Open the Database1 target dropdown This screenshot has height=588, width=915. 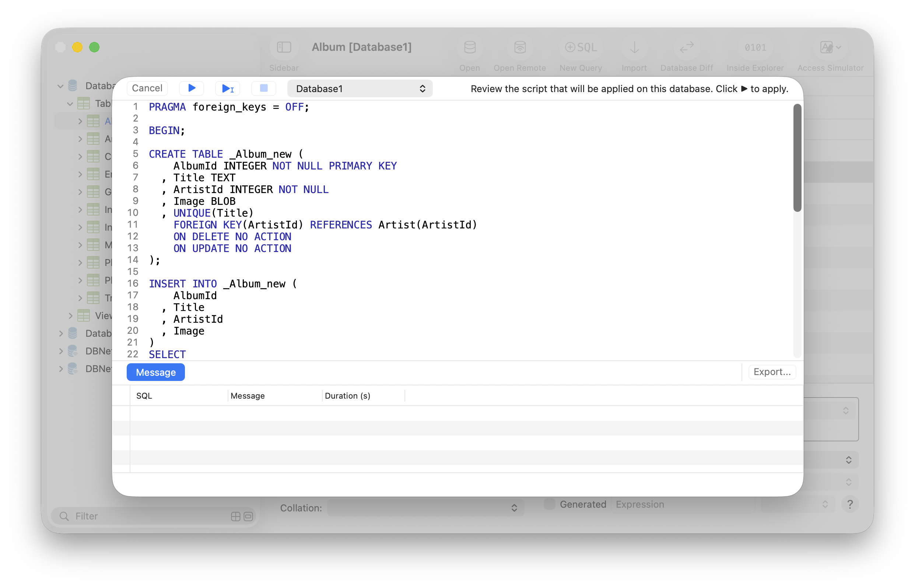click(x=360, y=88)
